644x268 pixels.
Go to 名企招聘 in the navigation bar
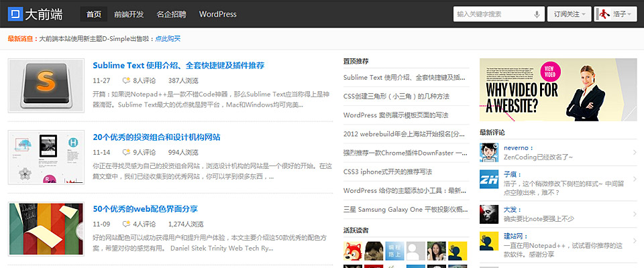(171, 14)
